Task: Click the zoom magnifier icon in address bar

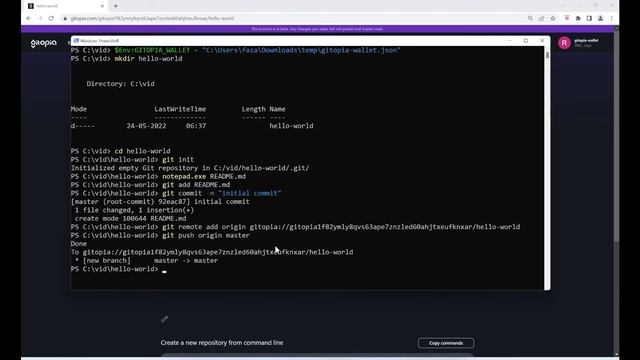Action: [530, 18]
